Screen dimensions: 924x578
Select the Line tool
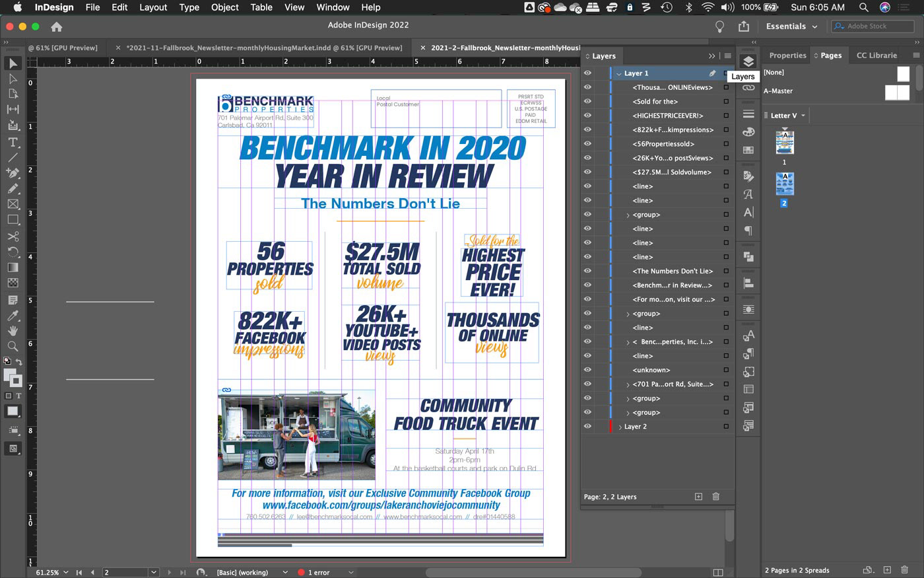point(13,158)
